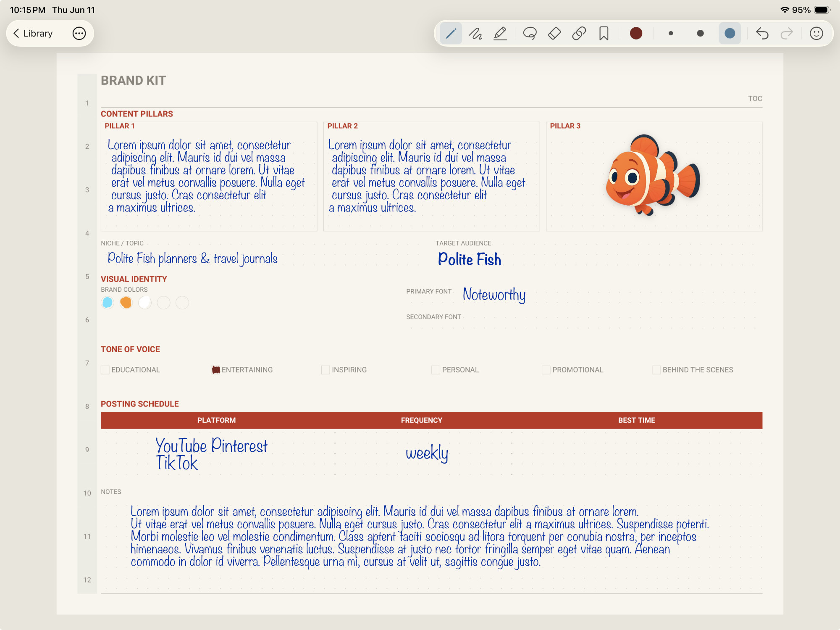840x630 pixels.
Task: Open the more options ellipsis menu
Action: coord(79,33)
